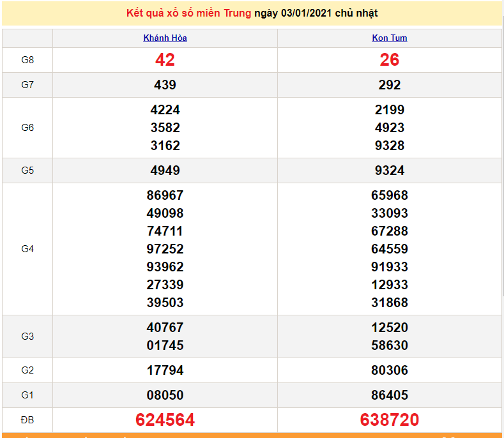Select Kon Tum G1 number 86405
504x438 pixels.
coord(389,395)
